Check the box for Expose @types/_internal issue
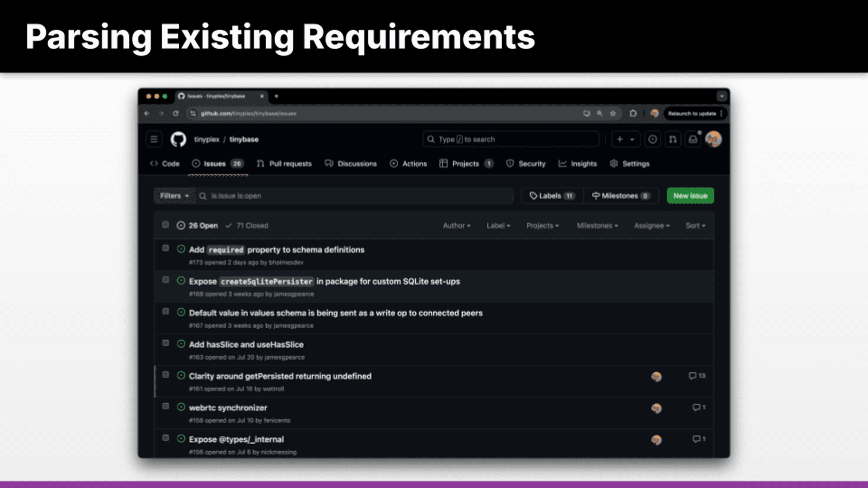Screen dimensions: 868x488 pyautogui.click(x=165, y=438)
